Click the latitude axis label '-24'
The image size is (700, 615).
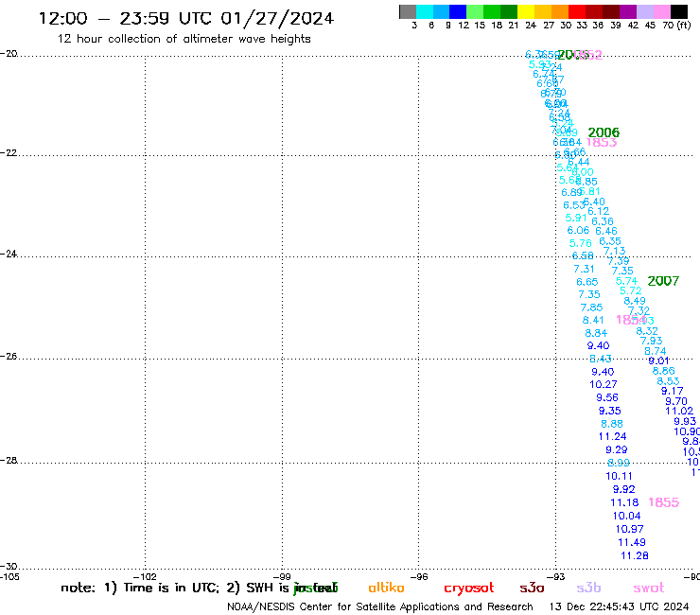pyautogui.click(x=9, y=254)
